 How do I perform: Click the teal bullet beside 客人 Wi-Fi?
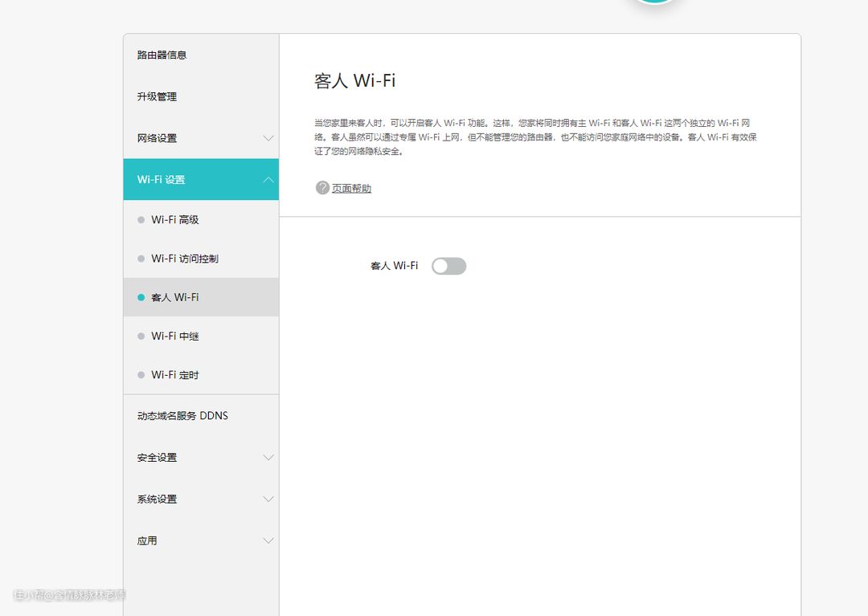pos(141,297)
